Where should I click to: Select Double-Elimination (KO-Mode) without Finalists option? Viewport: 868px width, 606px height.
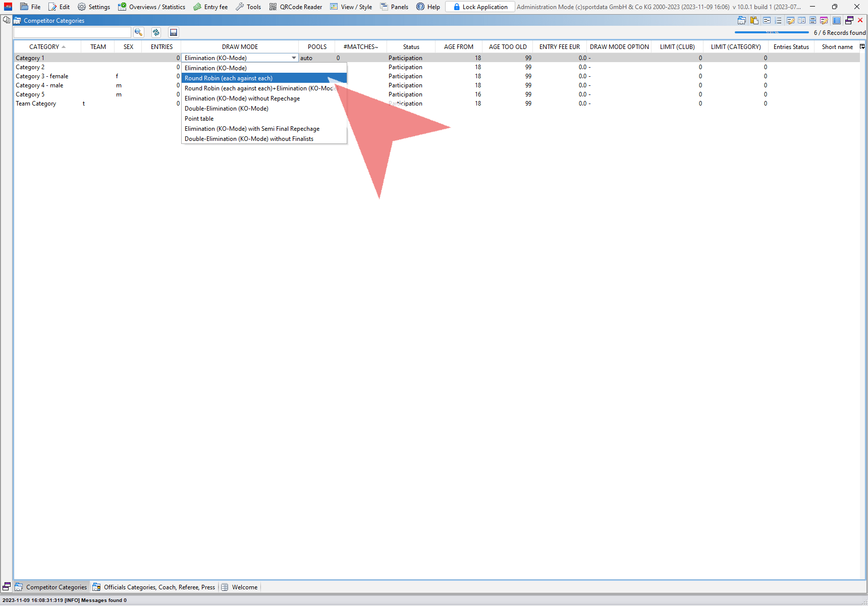coord(249,139)
